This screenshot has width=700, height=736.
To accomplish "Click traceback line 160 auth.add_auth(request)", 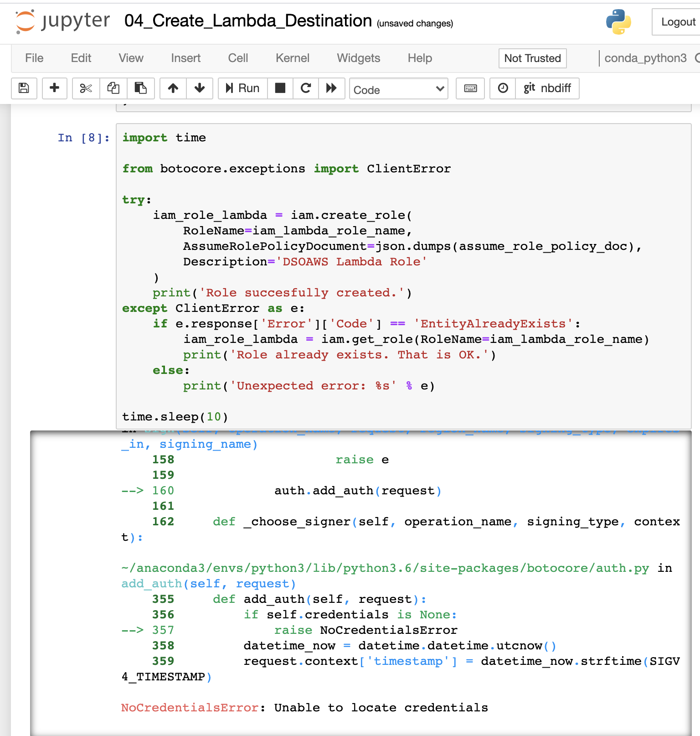I will pos(281,491).
